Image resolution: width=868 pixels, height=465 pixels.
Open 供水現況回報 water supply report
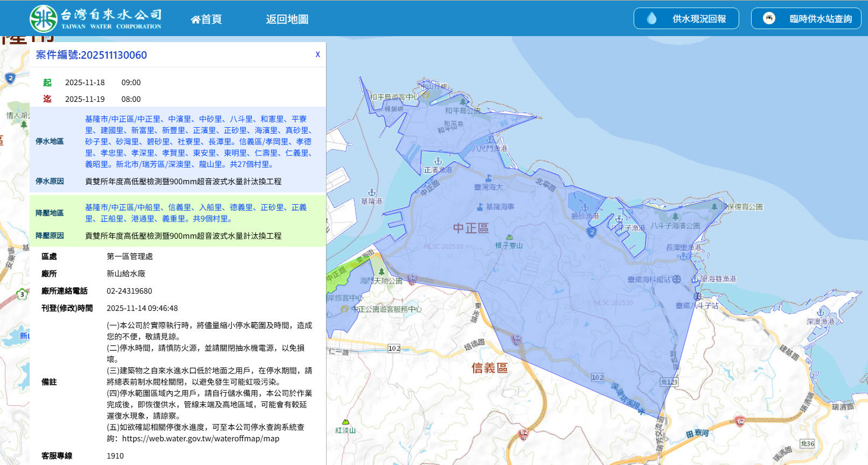[x=686, y=19]
